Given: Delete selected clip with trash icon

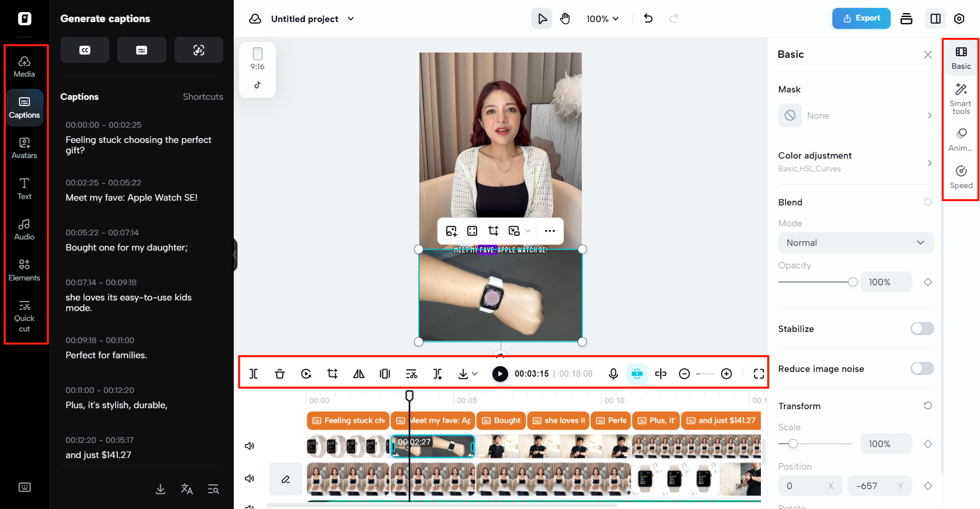Looking at the screenshot, I should (280, 373).
